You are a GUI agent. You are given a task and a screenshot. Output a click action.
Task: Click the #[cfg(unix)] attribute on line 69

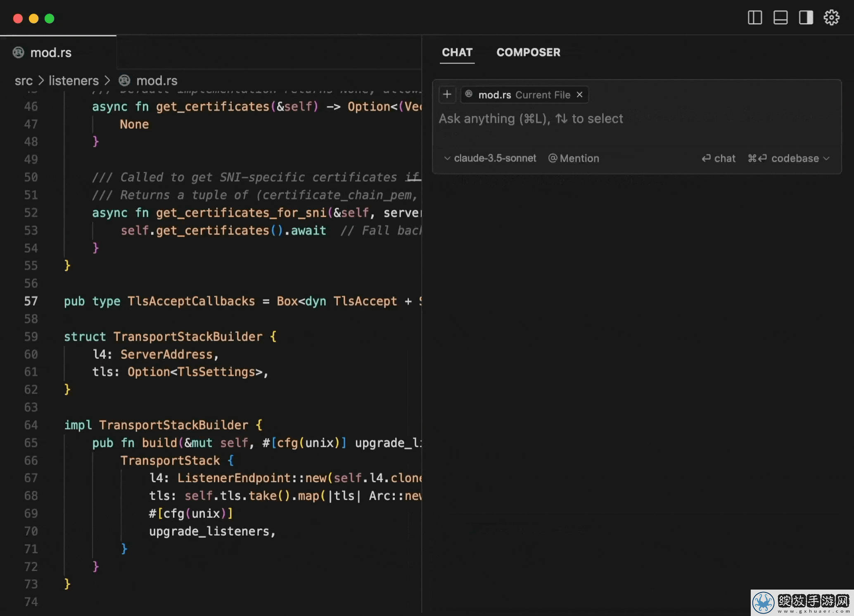coord(191,513)
